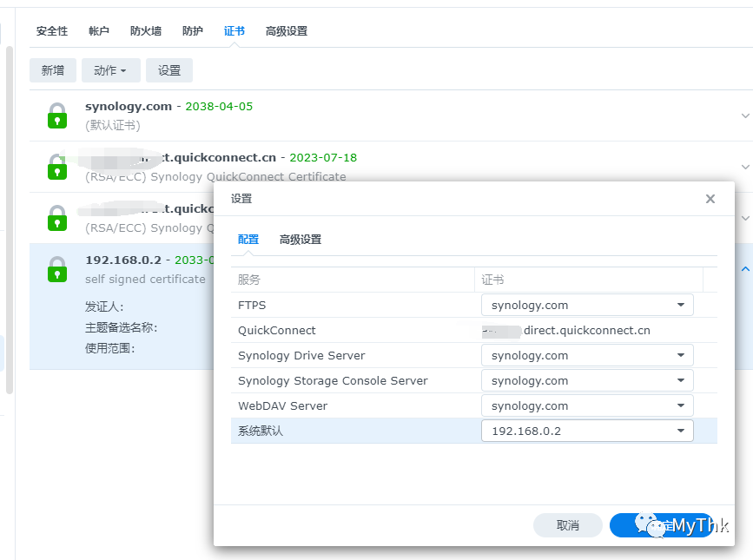Image resolution: width=753 pixels, height=560 pixels.
Task: Click the FTPS service label
Action: click(252, 306)
